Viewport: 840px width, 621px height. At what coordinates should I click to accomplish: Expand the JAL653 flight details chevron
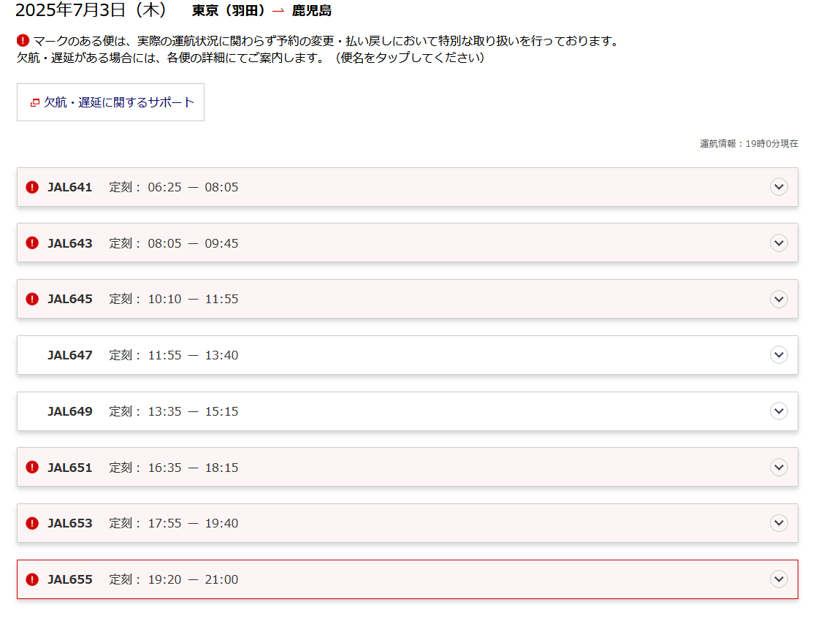click(779, 523)
